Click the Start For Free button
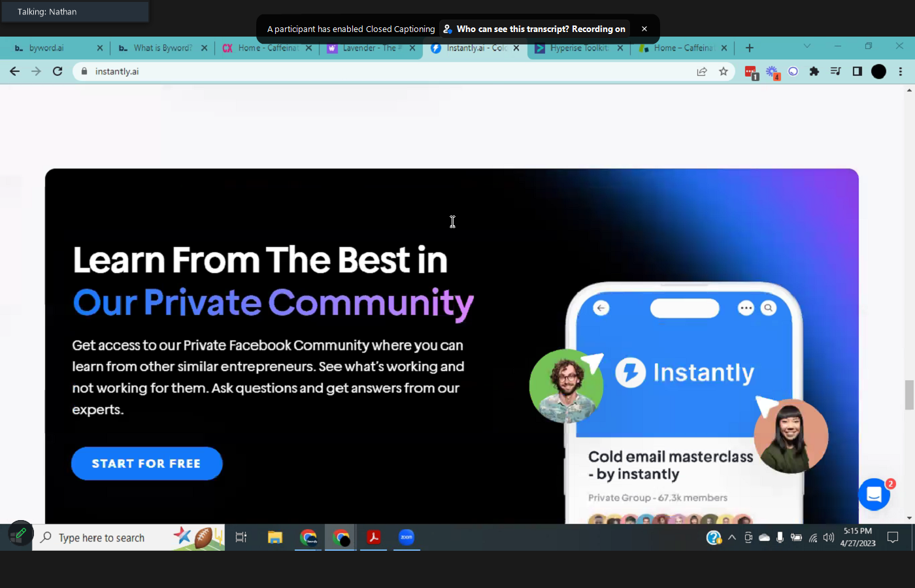This screenshot has width=915, height=588. [x=146, y=463]
